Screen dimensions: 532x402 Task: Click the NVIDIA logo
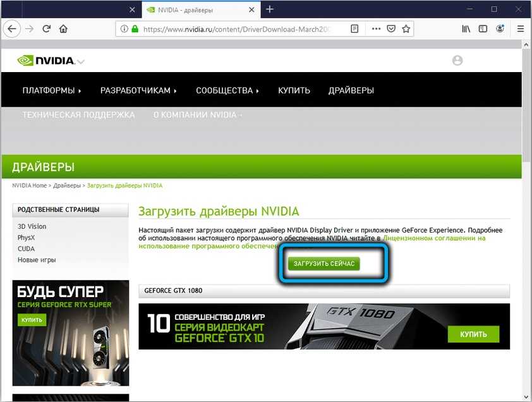click(45, 61)
